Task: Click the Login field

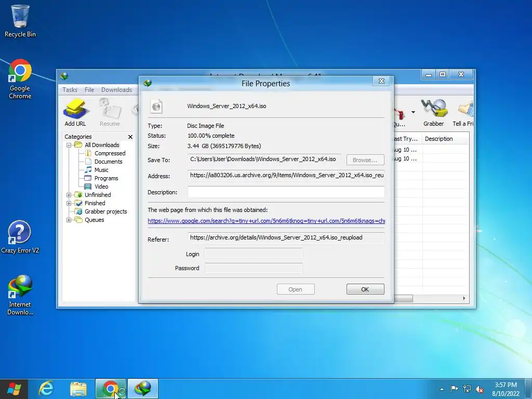Action: tap(254, 254)
